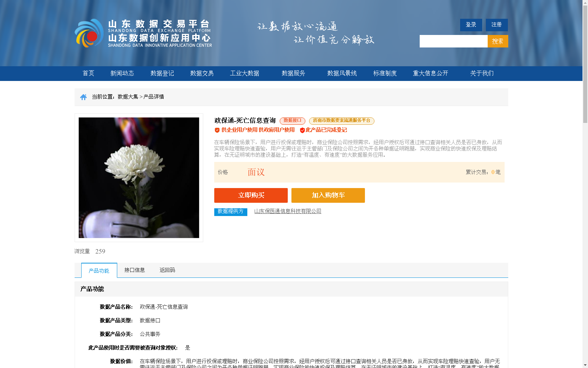Click 立即购买 to buy now
588x368 pixels.
pyautogui.click(x=251, y=195)
